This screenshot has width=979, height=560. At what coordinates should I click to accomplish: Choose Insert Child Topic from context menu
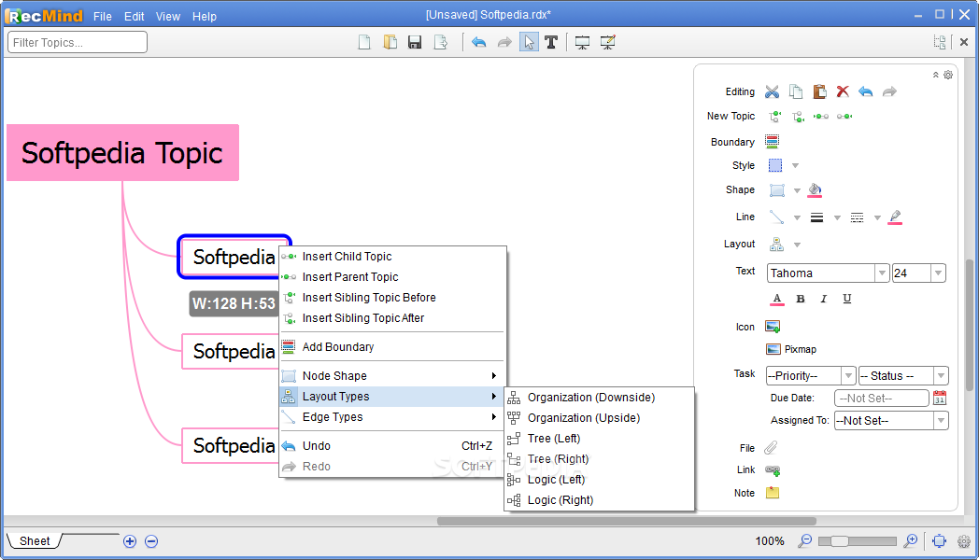pyautogui.click(x=392, y=257)
